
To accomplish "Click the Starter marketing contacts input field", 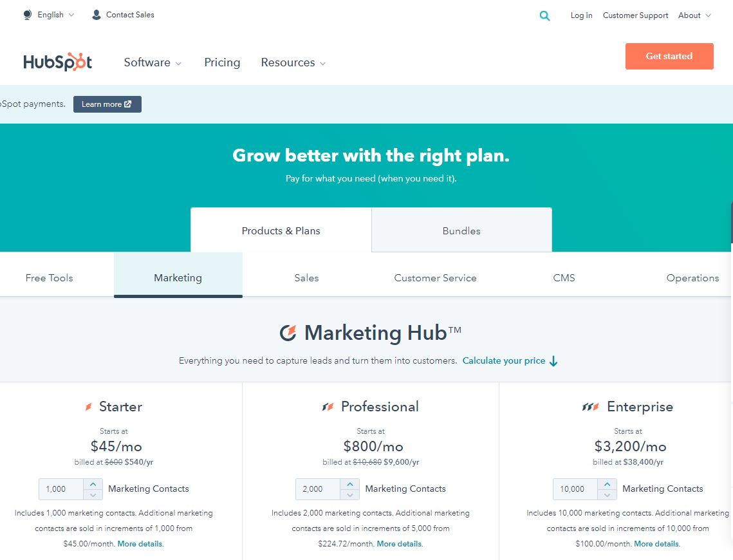I will pos(61,489).
